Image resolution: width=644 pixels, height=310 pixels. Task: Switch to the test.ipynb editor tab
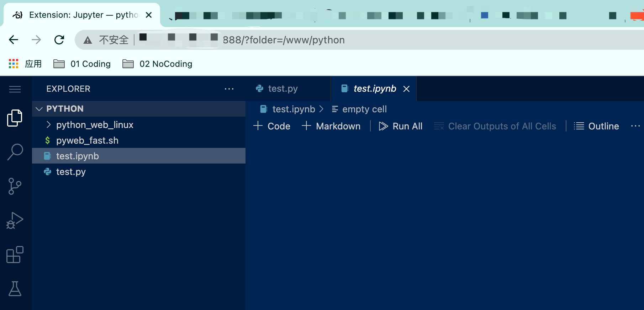pyautogui.click(x=374, y=89)
